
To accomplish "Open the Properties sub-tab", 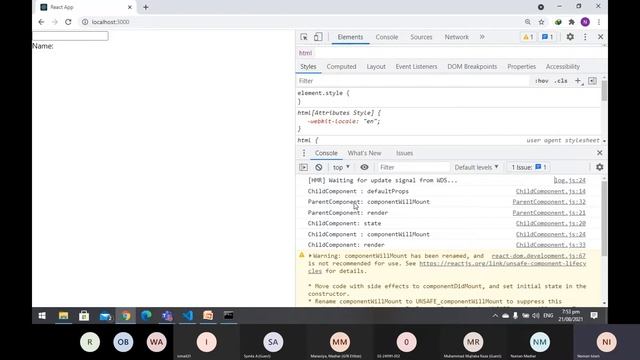I will [x=521, y=67].
